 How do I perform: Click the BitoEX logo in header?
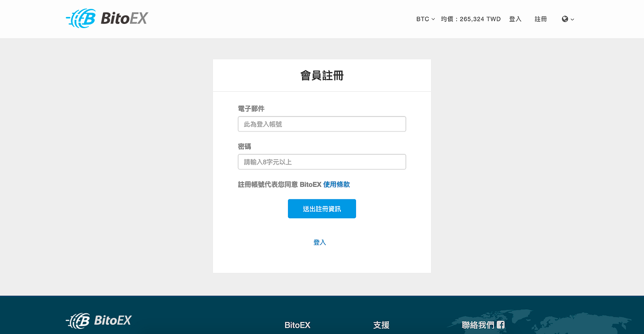coord(107,18)
